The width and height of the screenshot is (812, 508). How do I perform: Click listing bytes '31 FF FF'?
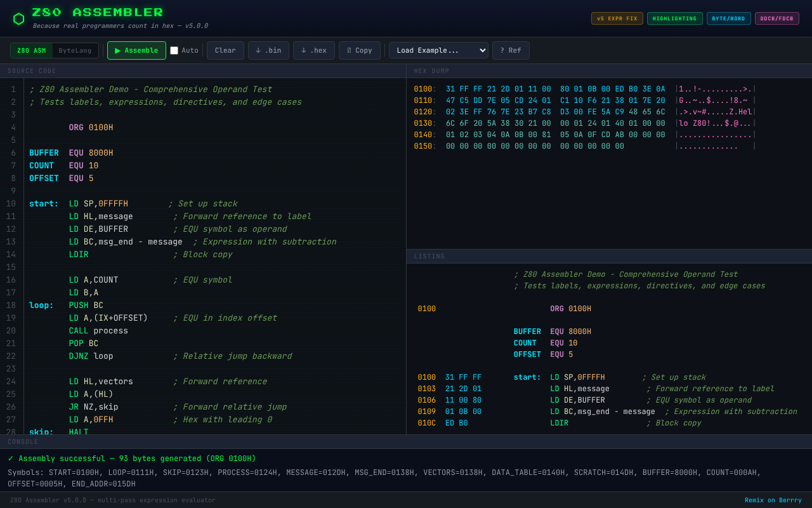(463, 378)
